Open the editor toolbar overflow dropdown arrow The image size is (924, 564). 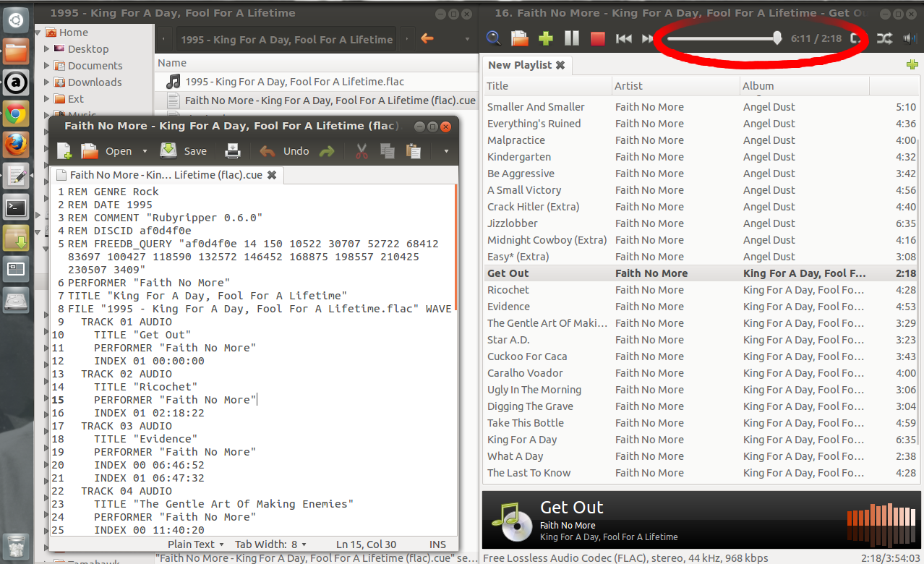[x=446, y=151]
